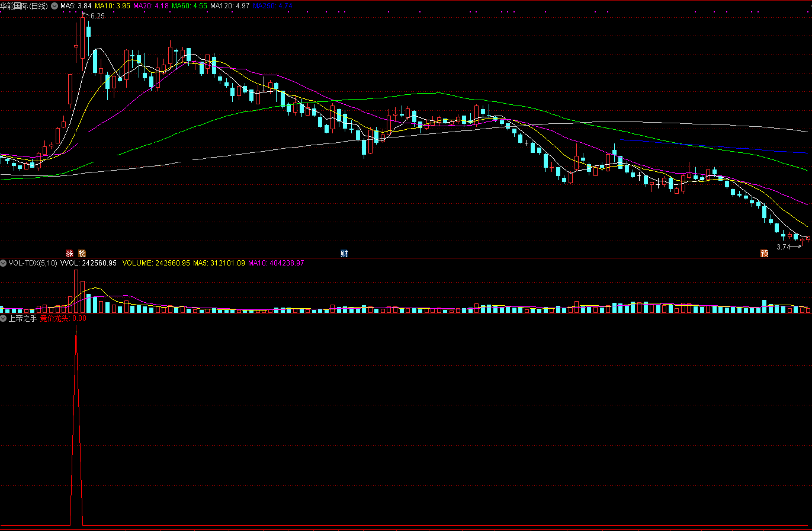Image resolution: width=812 pixels, height=531 pixels.
Task: Click the volume MA10: 404238.97 label
Action: pos(276,263)
